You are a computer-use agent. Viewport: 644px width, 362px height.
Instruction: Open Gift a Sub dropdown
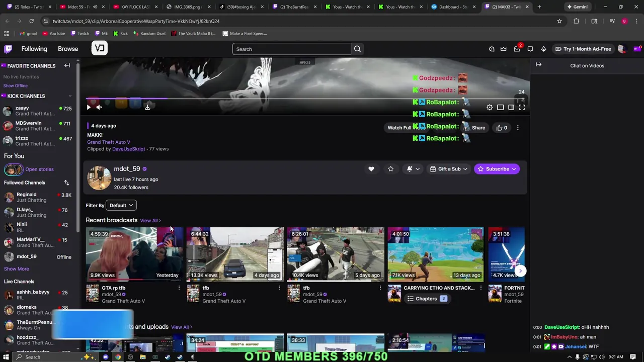448,169
